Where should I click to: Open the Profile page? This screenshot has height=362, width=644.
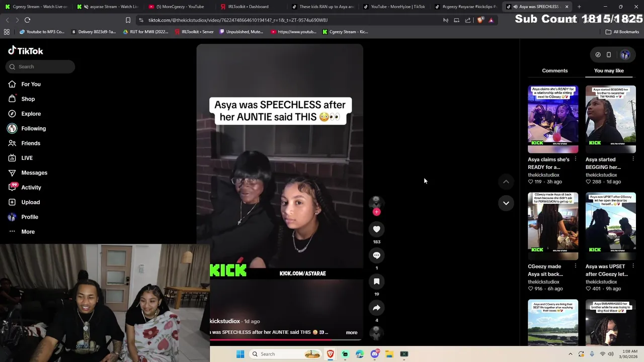pyautogui.click(x=30, y=217)
